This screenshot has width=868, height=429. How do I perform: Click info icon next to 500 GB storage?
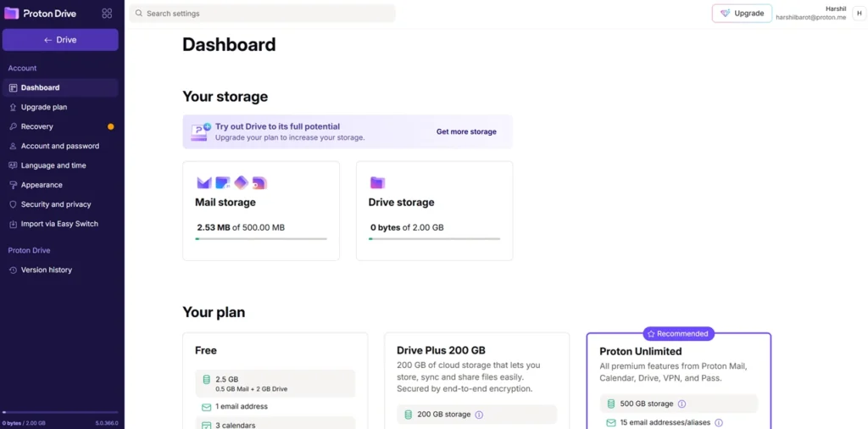pyautogui.click(x=682, y=404)
